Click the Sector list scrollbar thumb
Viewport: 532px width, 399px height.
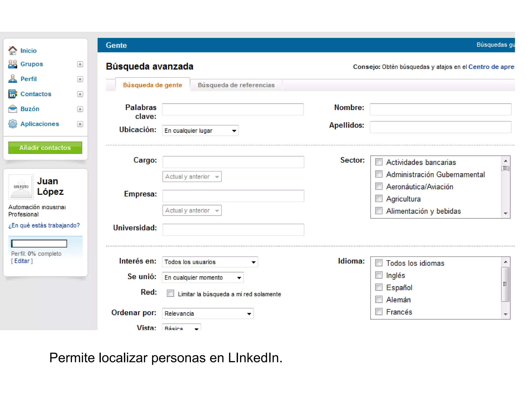point(506,168)
